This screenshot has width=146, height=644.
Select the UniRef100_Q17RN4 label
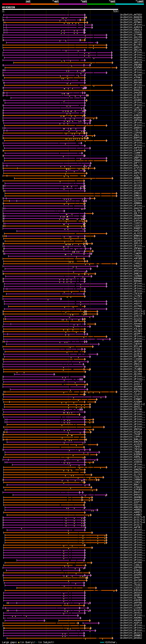click(x=131, y=597)
